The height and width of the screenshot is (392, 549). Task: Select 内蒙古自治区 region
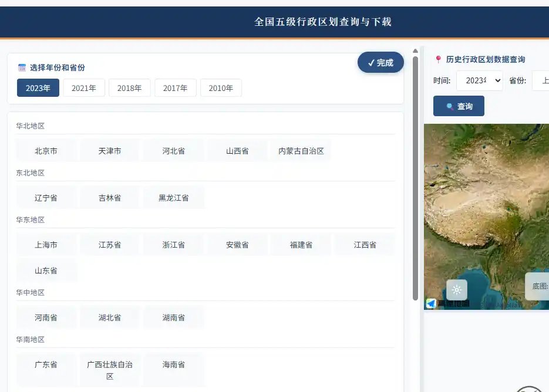click(x=301, y=151)
